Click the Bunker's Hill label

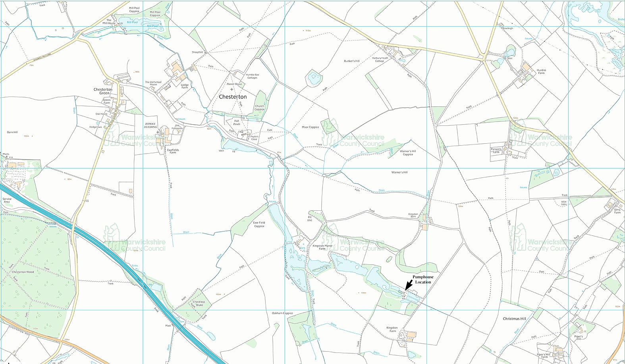[x=351, y=61]
